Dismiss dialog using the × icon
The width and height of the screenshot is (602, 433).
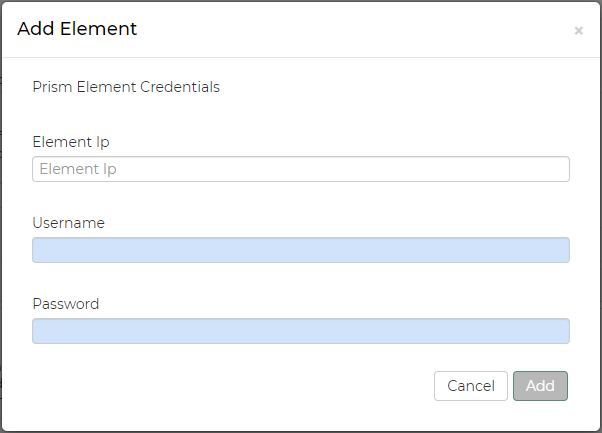pos(578,31)
